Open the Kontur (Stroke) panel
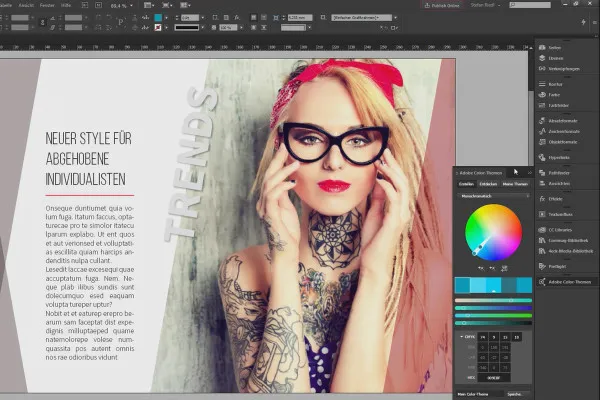 point(554,84)
